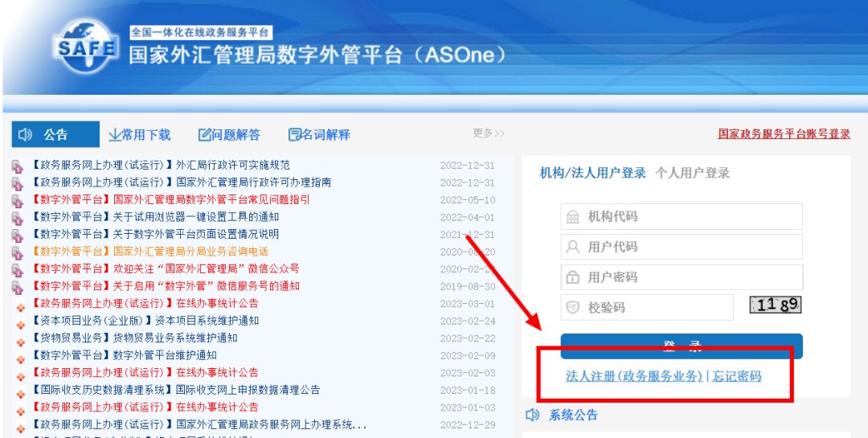Open 数字外管平台常见问题指引 announcement
Screen dimensions: 868x438
pyautogui.click(x=170, y=199)
